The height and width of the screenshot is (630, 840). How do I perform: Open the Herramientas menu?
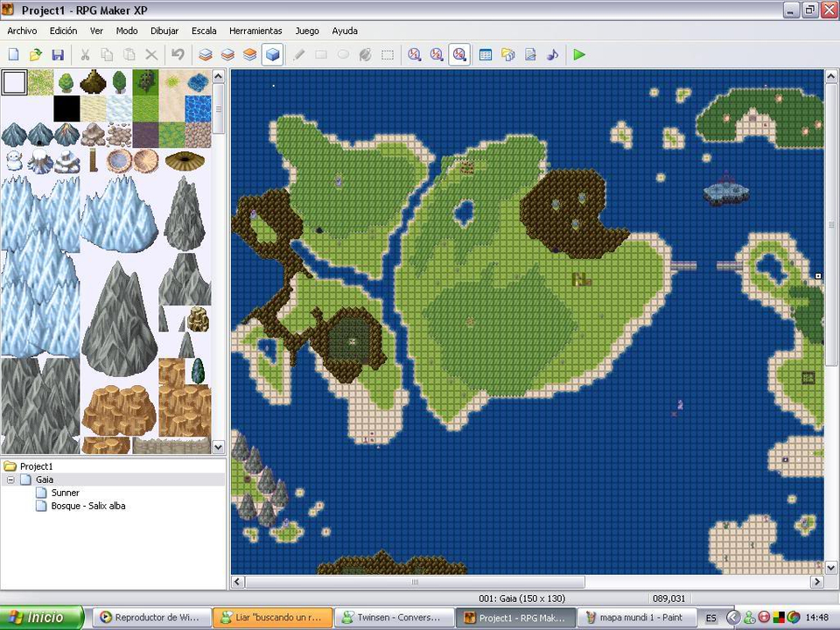255,31
